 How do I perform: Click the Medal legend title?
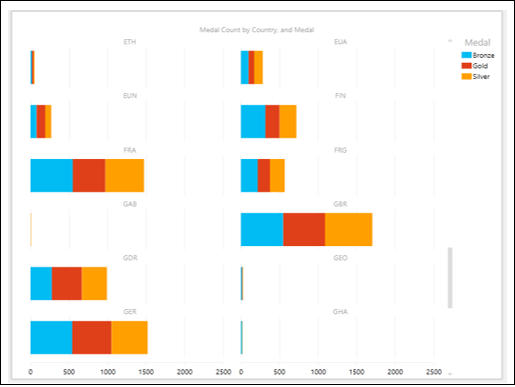click(478, 43)
